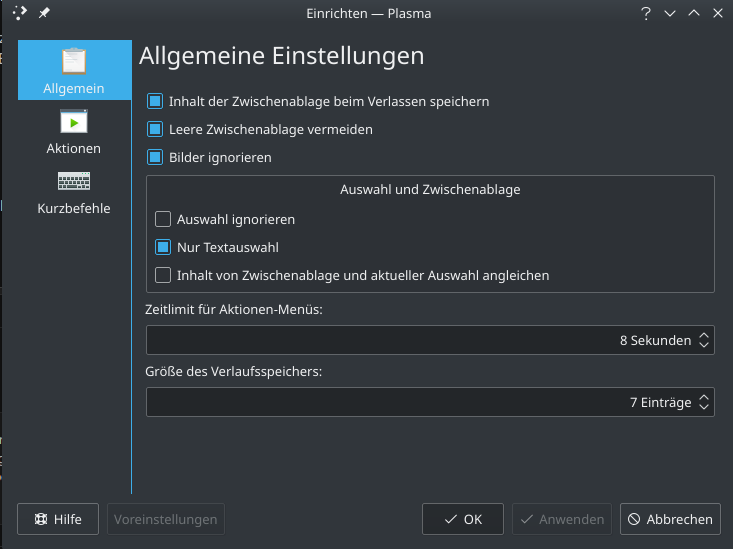Cancel the dialog with Abbrechen
This screenshot has height=549, width=733.
click(x=670, y=519)
